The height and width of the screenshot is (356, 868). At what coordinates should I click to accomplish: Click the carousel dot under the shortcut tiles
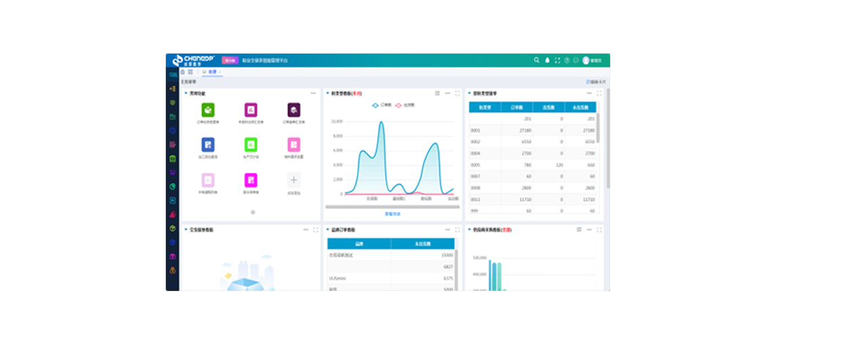pos(253,213)
